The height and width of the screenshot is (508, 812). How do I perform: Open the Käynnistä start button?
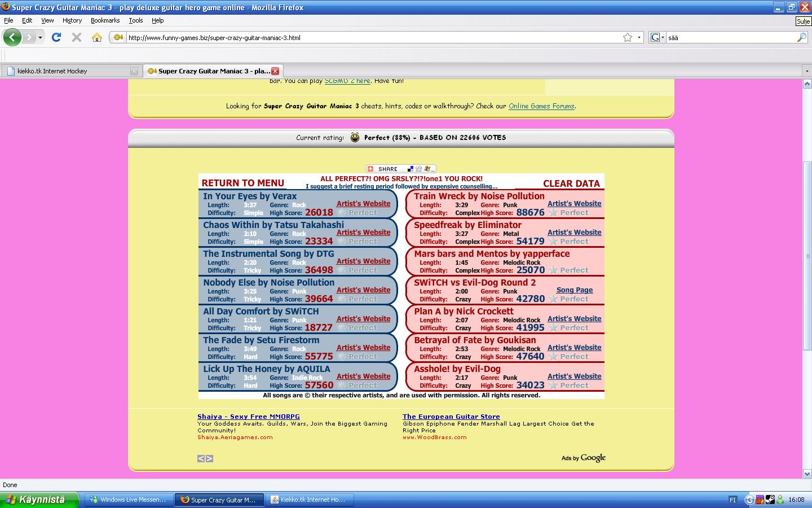pos(39,500)
